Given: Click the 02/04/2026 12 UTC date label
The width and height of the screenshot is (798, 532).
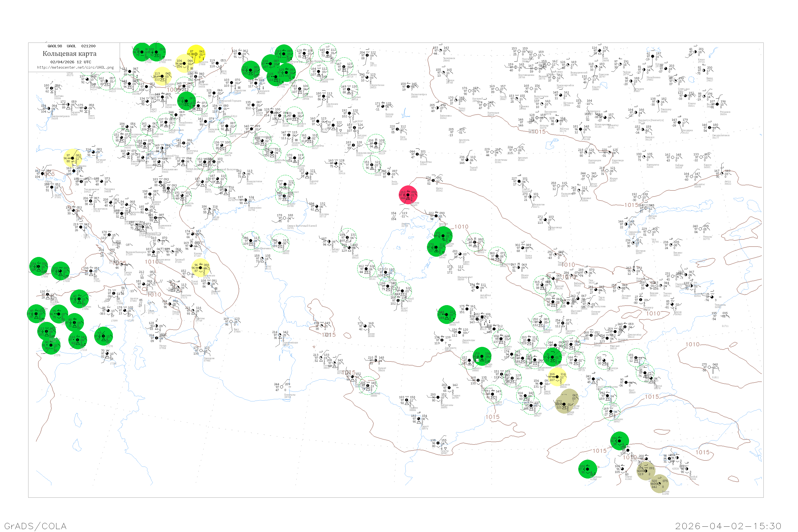Looking at the screenshot, I should click(70, 62).
